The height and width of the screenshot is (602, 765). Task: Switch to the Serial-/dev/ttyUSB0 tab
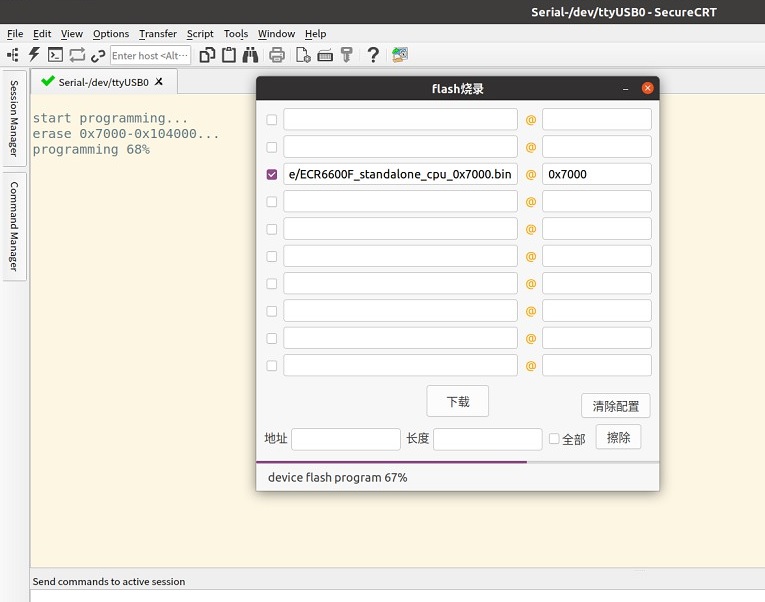pyautogui.click(x=103, y=82)
